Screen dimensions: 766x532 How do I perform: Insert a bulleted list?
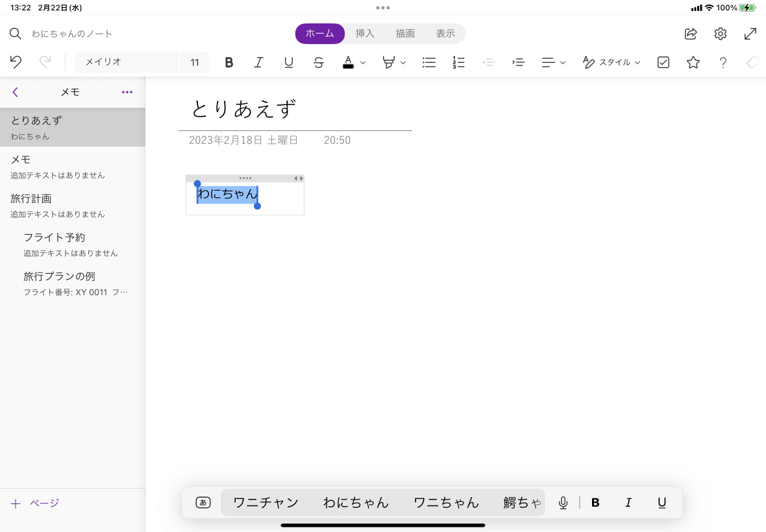coord(428,62)
